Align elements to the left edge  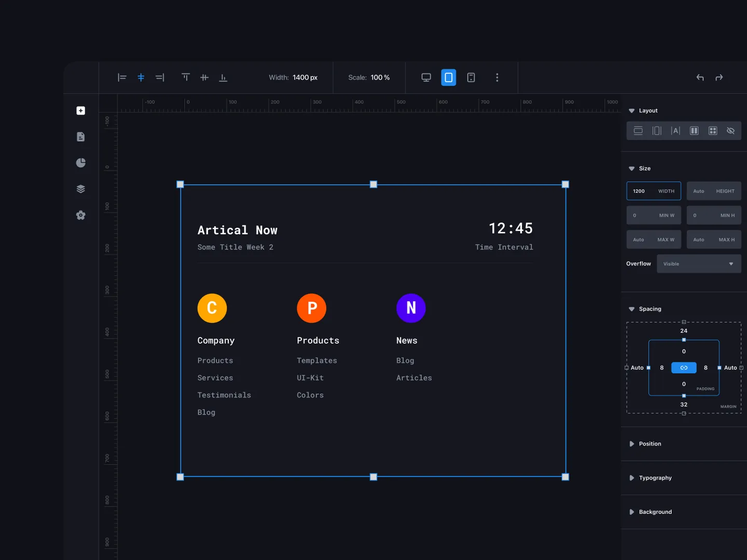click(x=122, y=78)
